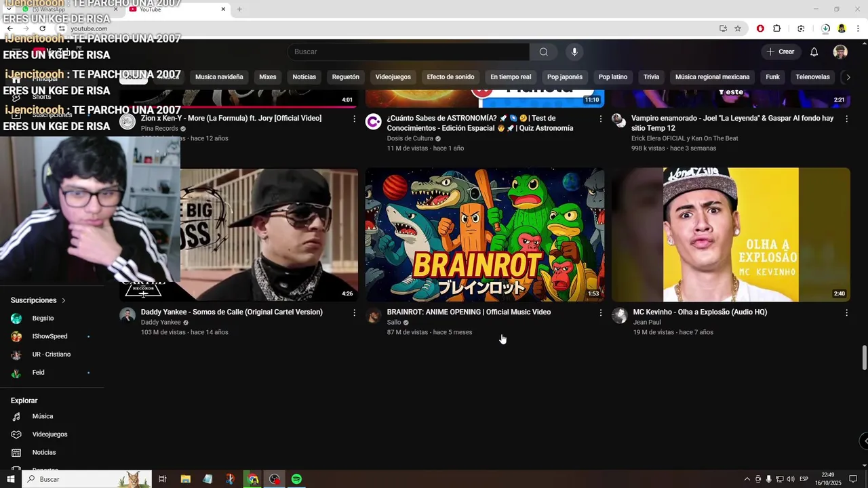Open the BRAINROT anime opening thumbnail
The image size is (868, 488).
coord(485,235)
